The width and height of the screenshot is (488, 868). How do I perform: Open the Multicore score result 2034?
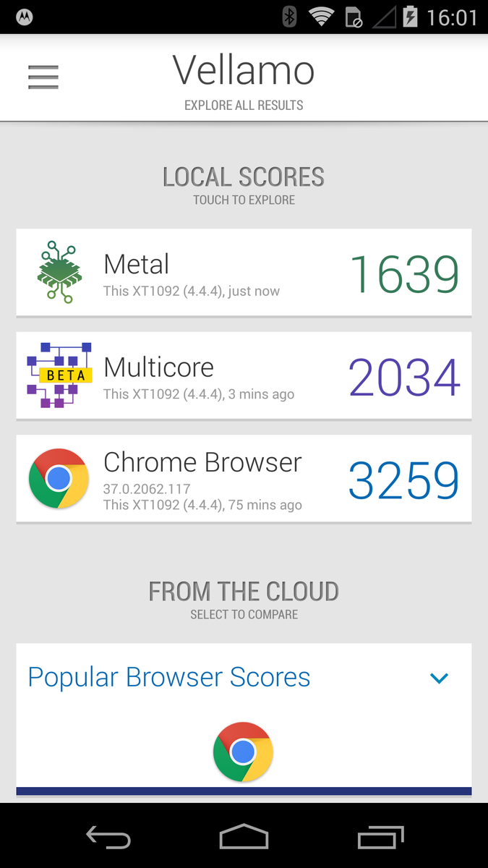pos(404,377)
